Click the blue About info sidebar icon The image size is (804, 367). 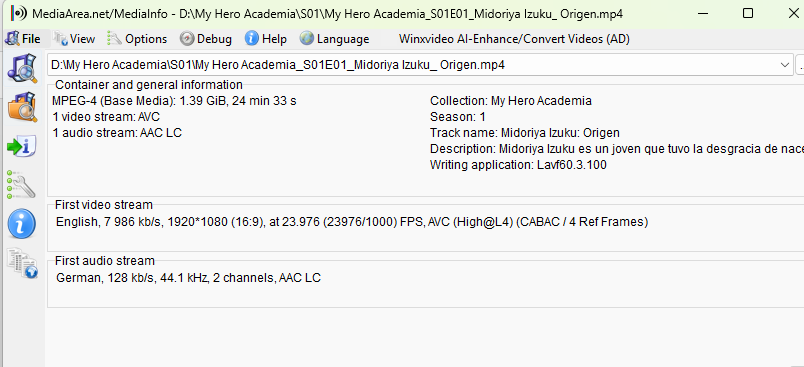click(x=22, y=224)
